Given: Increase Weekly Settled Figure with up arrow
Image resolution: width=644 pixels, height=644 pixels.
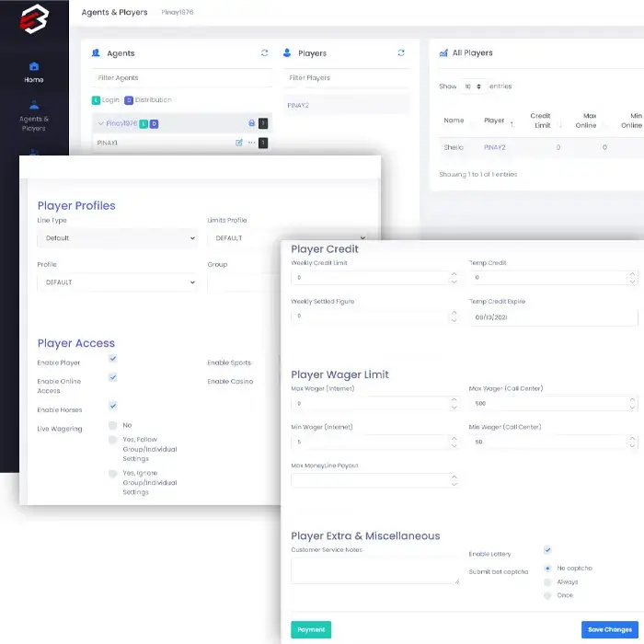Looking at the screenshot, I should click(454, 313).
